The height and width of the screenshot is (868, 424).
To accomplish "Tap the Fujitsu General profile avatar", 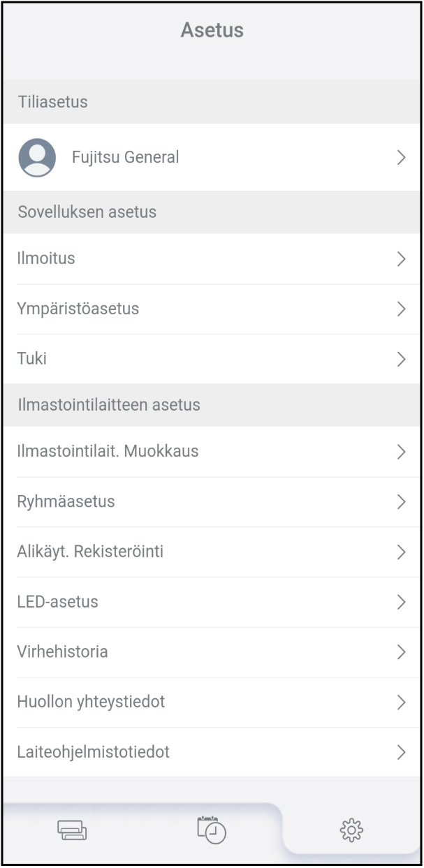I will 37,157.
